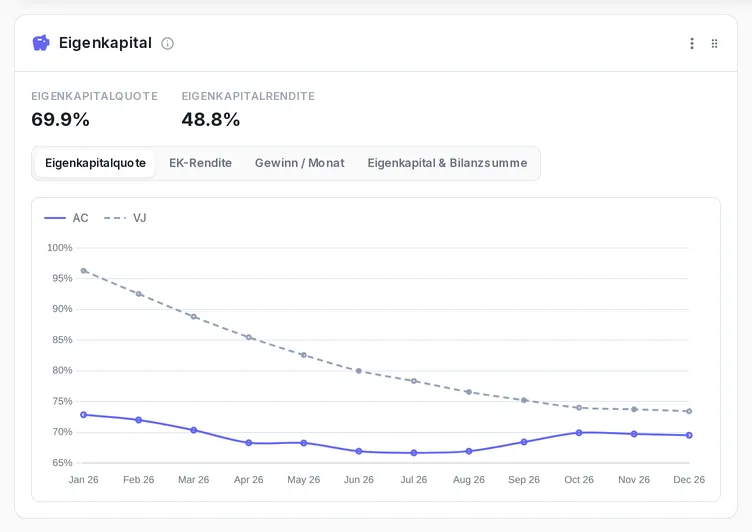
Task: Click the piggy bank Eigenkapital icon
Action: point(41,43)
